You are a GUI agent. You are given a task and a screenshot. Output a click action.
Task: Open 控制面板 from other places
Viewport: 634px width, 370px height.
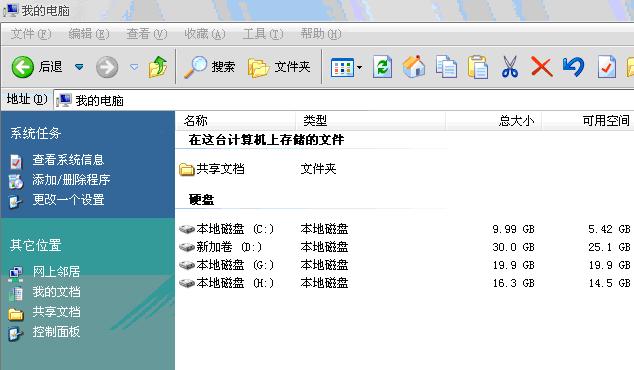tap(56, 332)
